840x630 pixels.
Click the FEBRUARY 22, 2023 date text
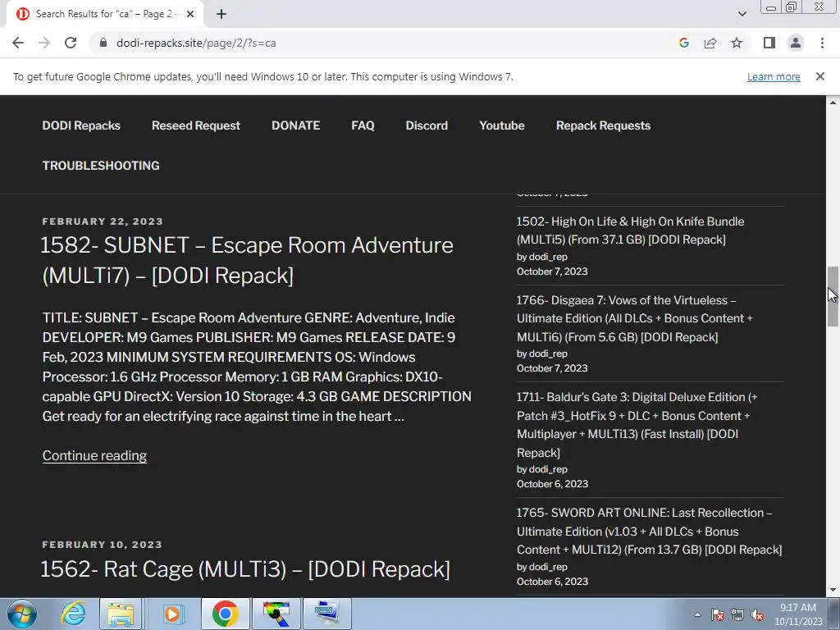coord(103,221)
